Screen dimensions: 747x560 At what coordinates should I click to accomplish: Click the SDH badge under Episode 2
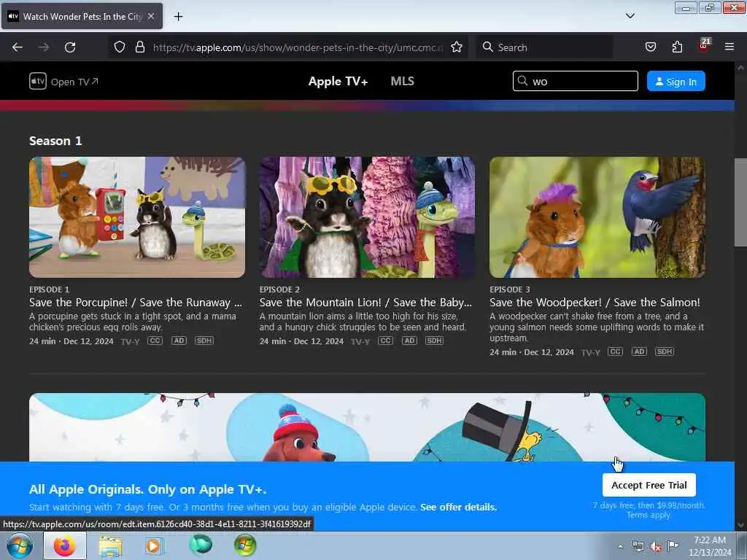tap(435, 341)
